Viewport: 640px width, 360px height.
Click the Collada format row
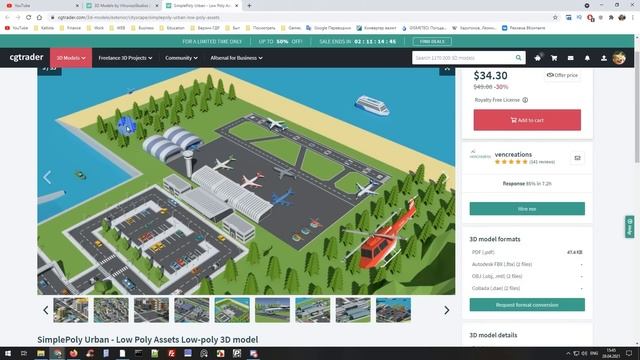(x=527, y=288)
